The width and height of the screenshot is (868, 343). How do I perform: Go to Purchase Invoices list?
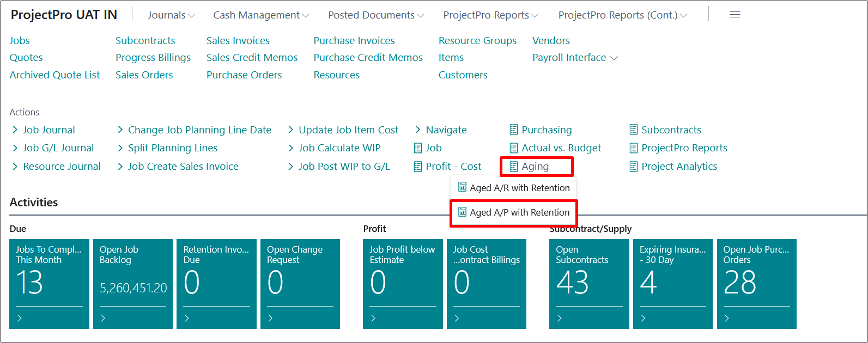(354, 41)
